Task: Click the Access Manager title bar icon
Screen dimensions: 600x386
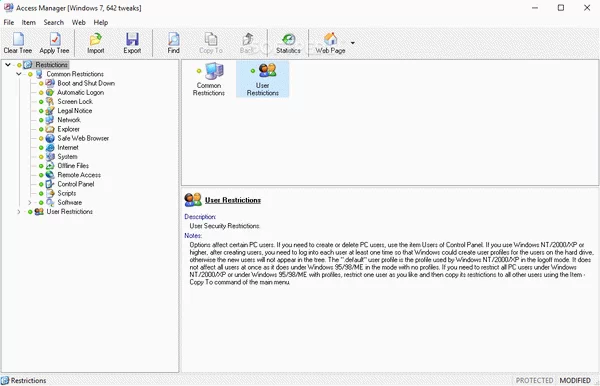Action: pos(8,8)
